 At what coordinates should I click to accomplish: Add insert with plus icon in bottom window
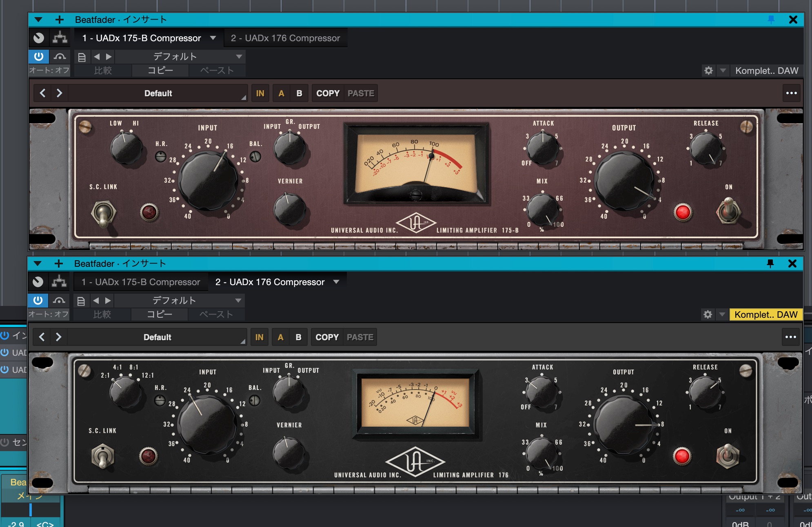(x=59, y=263)
